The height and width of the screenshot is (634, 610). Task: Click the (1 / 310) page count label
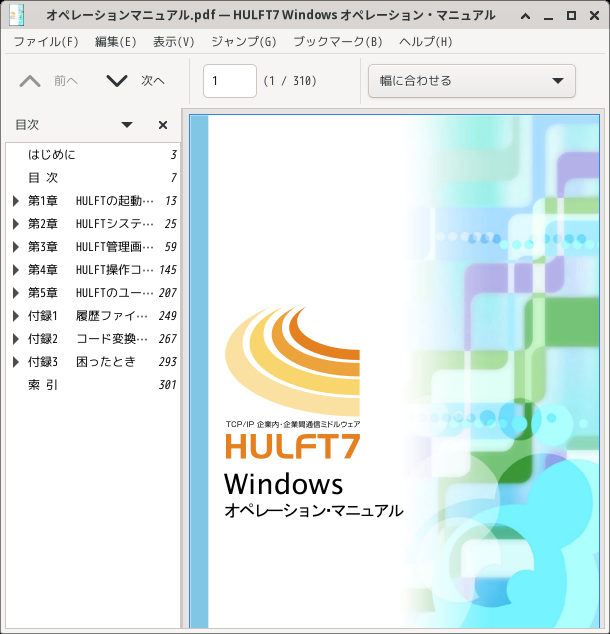coord(290,81)
